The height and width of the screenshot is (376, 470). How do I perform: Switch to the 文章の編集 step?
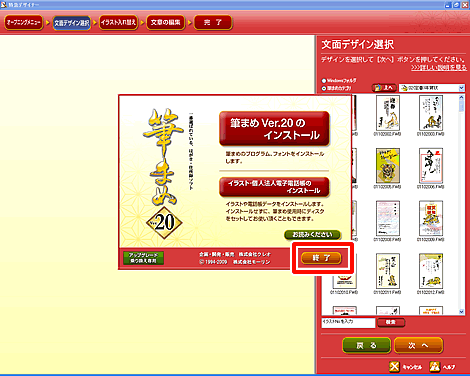165,22
